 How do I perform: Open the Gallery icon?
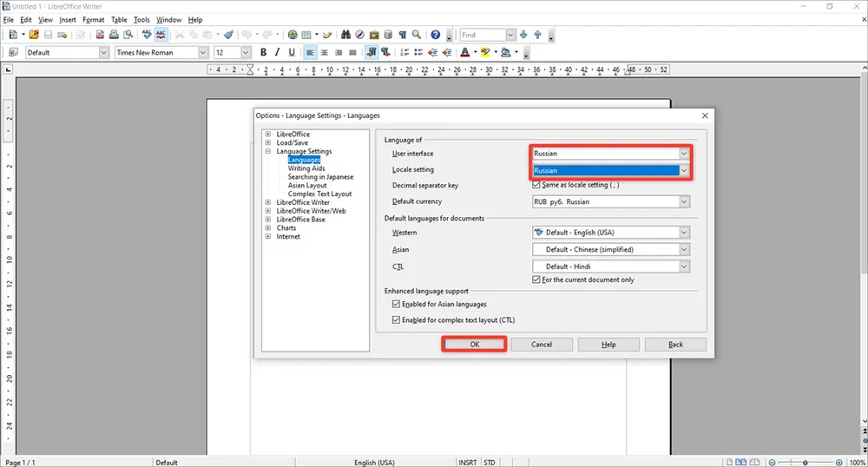[x=374, y=35]
